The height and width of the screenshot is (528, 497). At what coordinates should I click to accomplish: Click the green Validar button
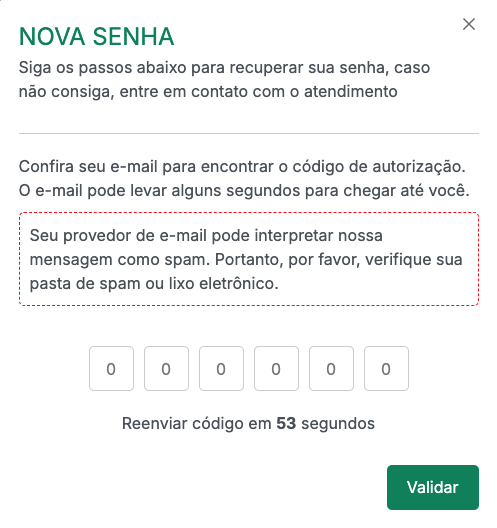pos(433,487)
